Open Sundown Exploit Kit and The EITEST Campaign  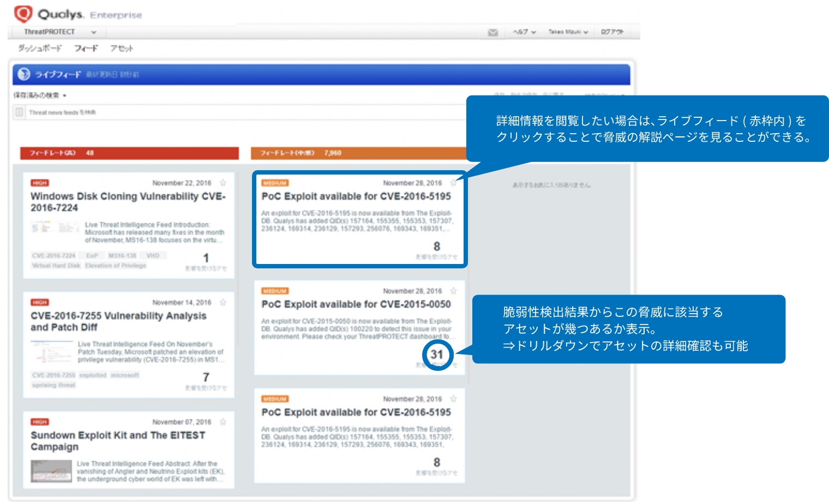coord(118,441)
